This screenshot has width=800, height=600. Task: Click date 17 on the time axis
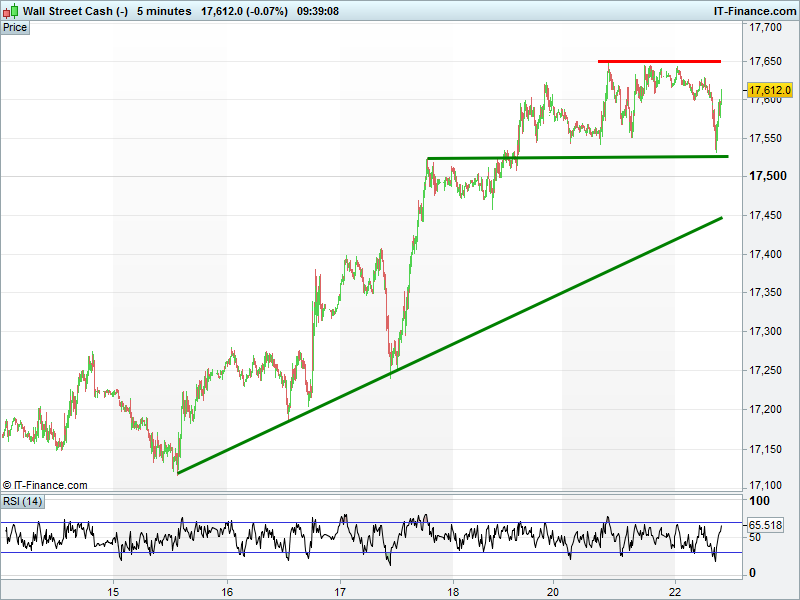coord(340,592)
